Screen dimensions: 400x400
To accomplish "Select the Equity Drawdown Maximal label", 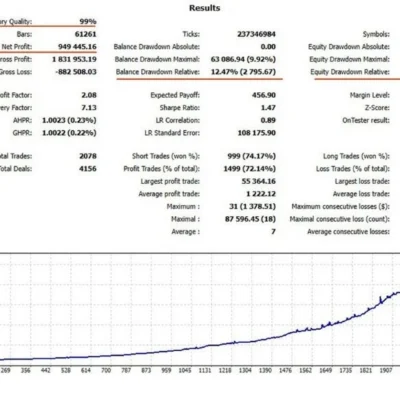I will [x=349, y=59].
